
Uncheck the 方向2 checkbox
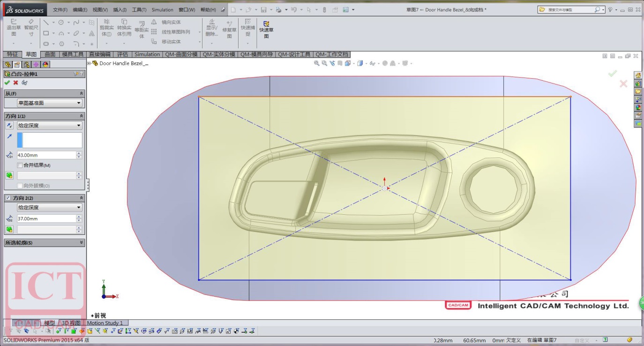(8, 198)
